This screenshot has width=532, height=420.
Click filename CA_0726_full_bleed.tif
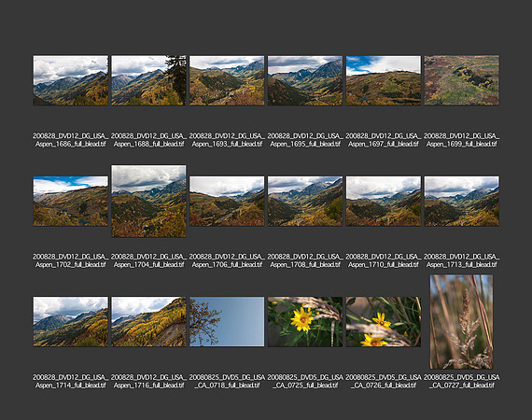pos(384,382)
